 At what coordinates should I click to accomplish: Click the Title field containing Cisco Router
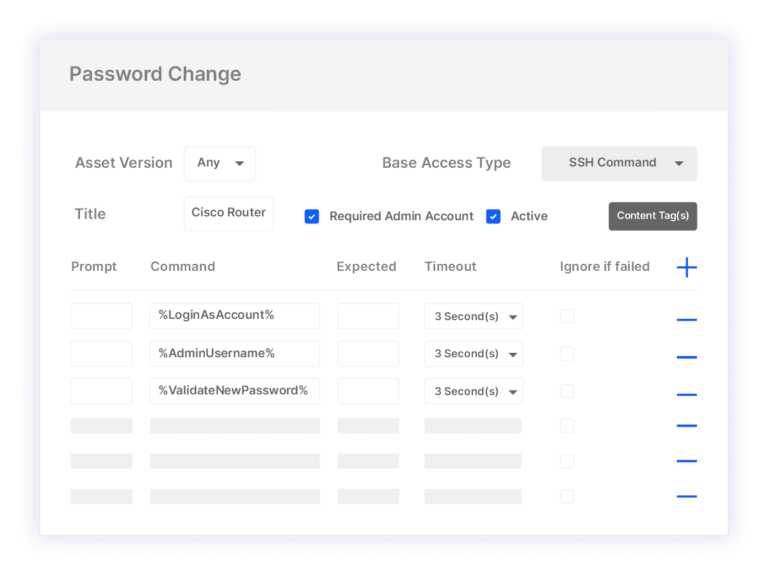click(x=229, y=213)
